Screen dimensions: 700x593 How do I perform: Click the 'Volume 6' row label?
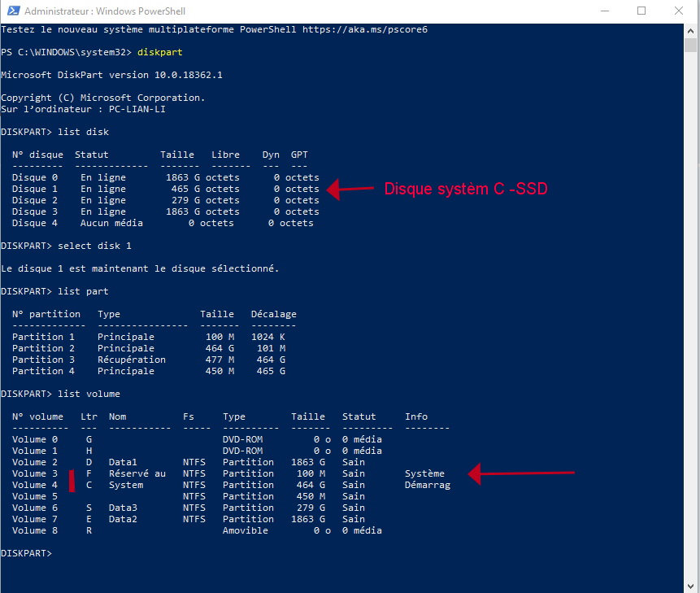[x=35, y=508]
